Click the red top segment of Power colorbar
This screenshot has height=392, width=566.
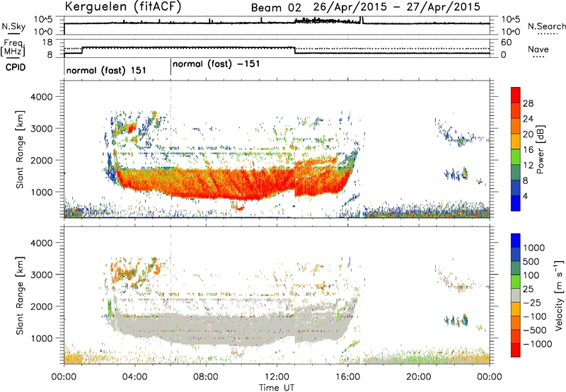coord(516,95)
